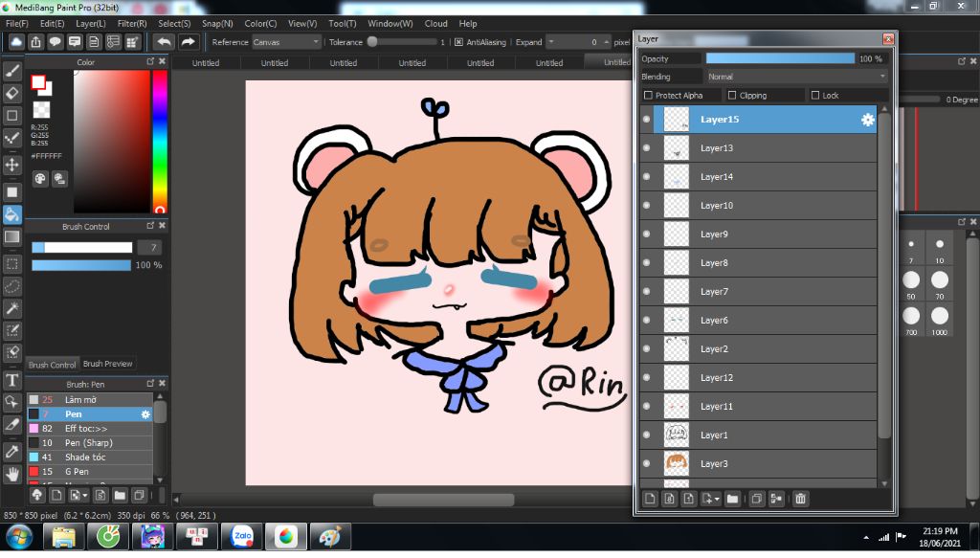This screenshot has height=558, width=980.
Task: Select the Move tool
Action: click(12, 165)
